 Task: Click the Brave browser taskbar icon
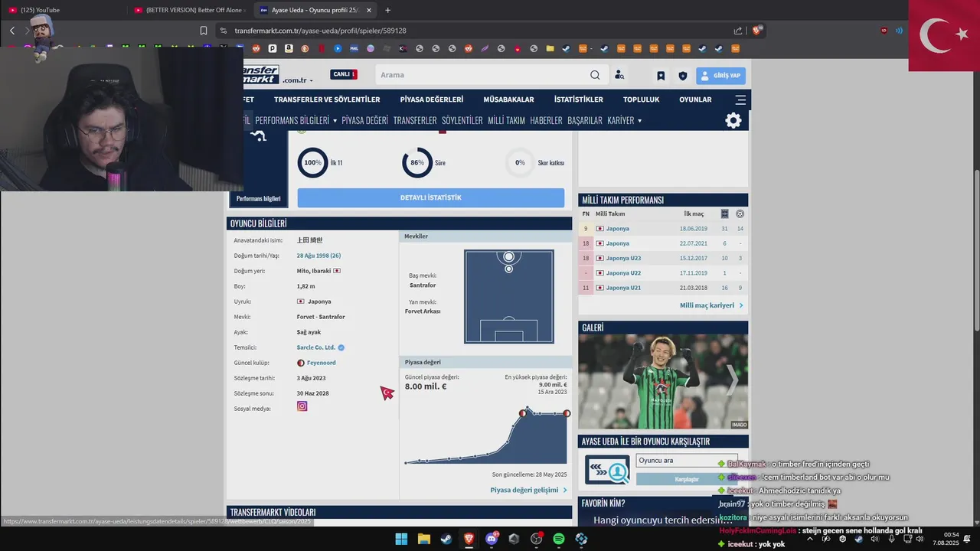point(469,539)
